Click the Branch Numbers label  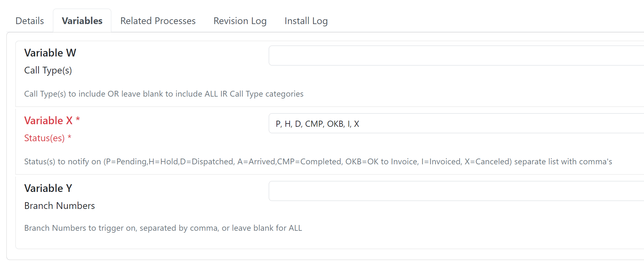[59, 205]
